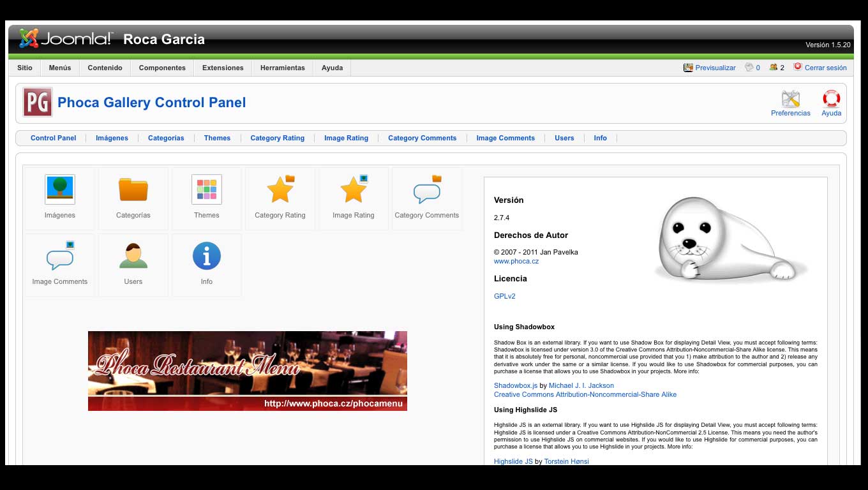Open the Image Comments bubble icon
The height and width of the screenshot is (490, 868).
pyautogui.click(x=60, y=256)
